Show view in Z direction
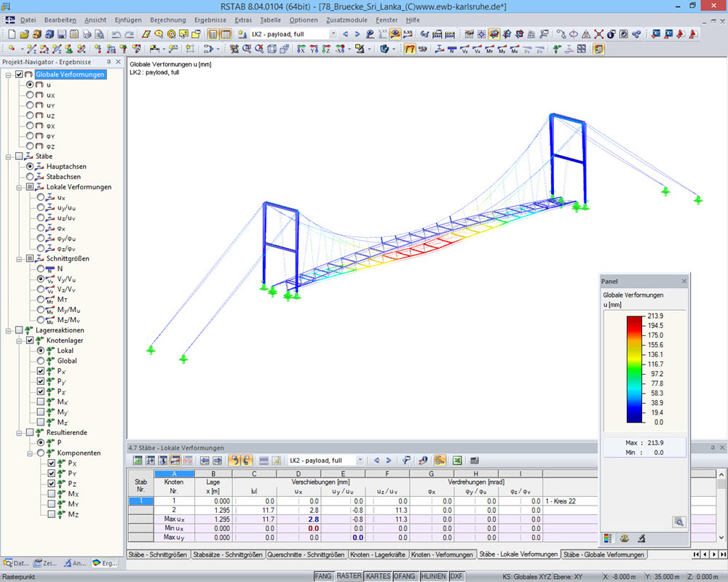The image size is (728, 582). (326, 49)
